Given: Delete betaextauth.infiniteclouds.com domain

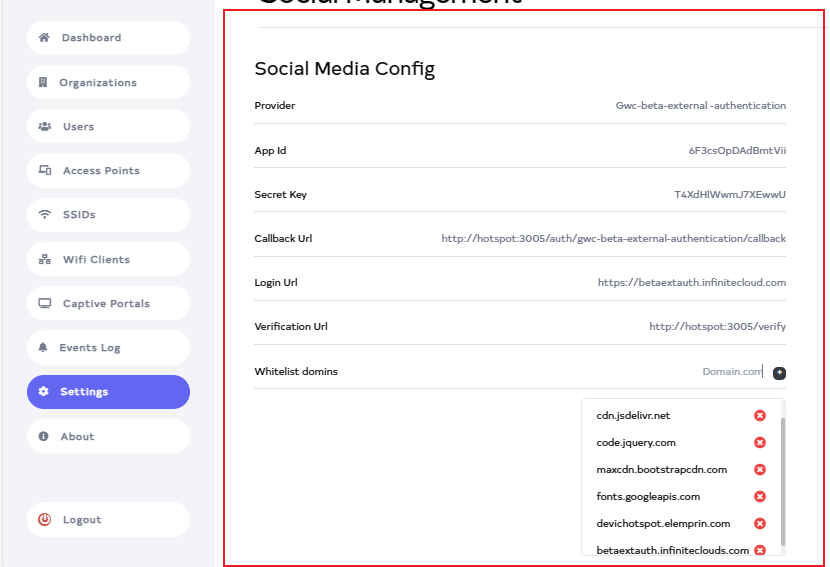Looking at the screenshot, I should click(x=760, y=550).
